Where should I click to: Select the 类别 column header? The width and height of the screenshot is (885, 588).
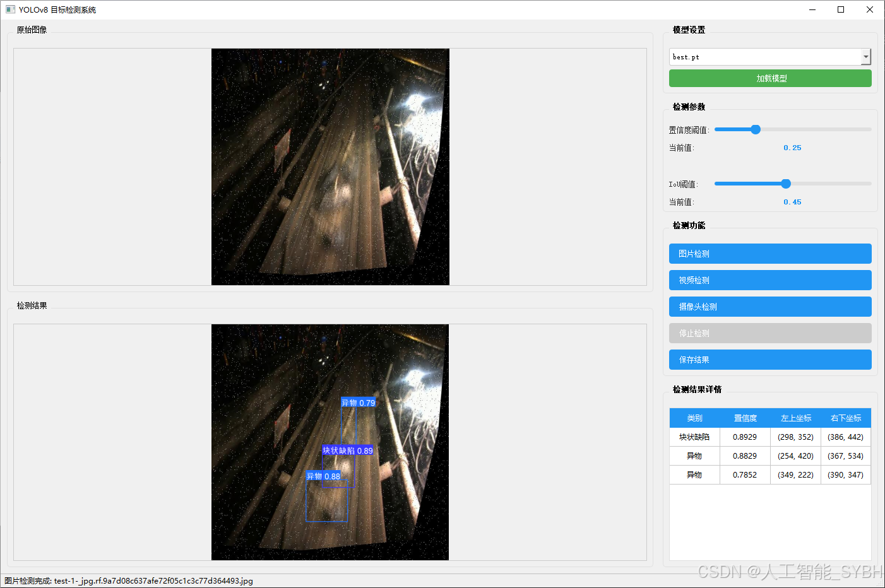tap(694, 418)
